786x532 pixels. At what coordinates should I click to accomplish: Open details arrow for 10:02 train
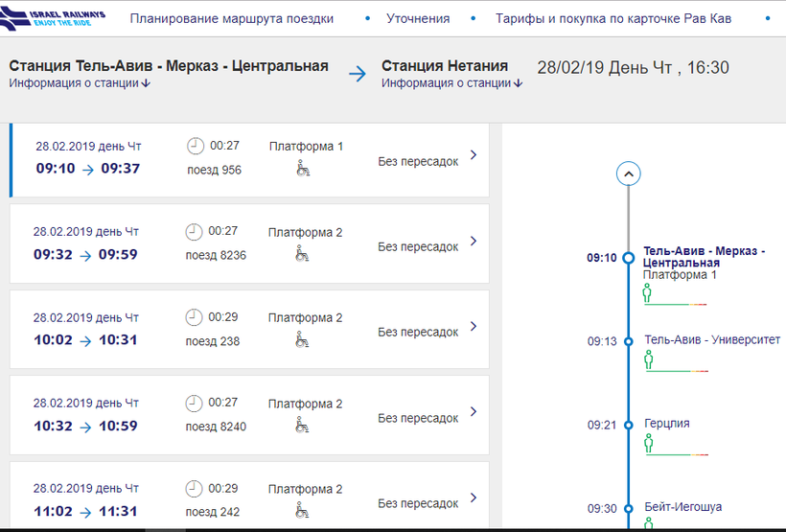[x=474, y=326]
